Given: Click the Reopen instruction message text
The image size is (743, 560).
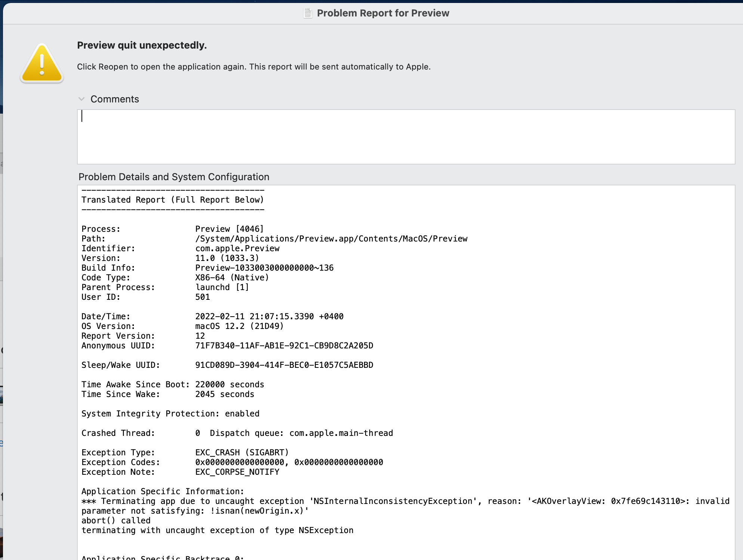Looking at the screenshot, I should coord(253,67).
